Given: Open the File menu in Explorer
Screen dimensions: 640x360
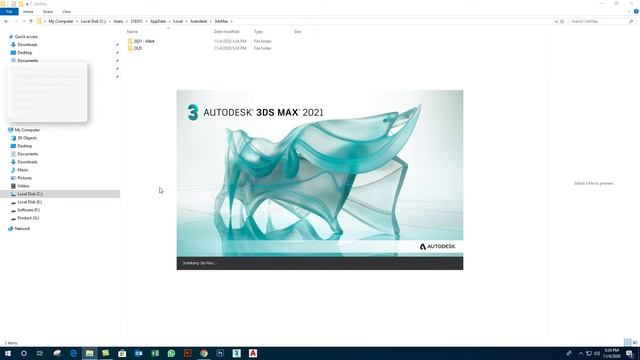Looking at the screenshot, I should tap(9, 11).
